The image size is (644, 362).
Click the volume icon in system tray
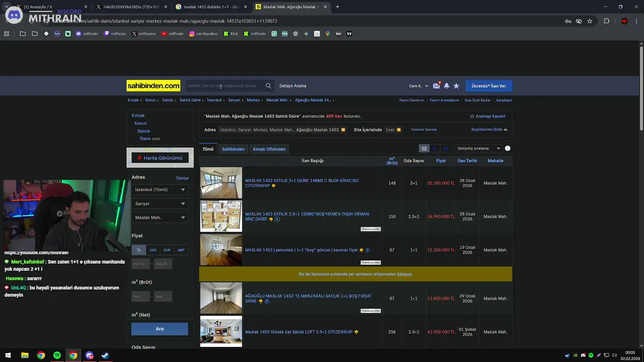click(x=614, y=355)
